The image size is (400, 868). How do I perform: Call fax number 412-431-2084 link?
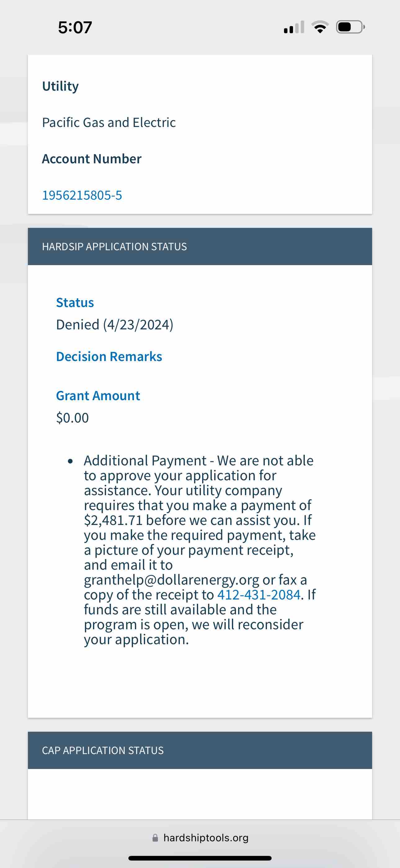coord(259,595)
